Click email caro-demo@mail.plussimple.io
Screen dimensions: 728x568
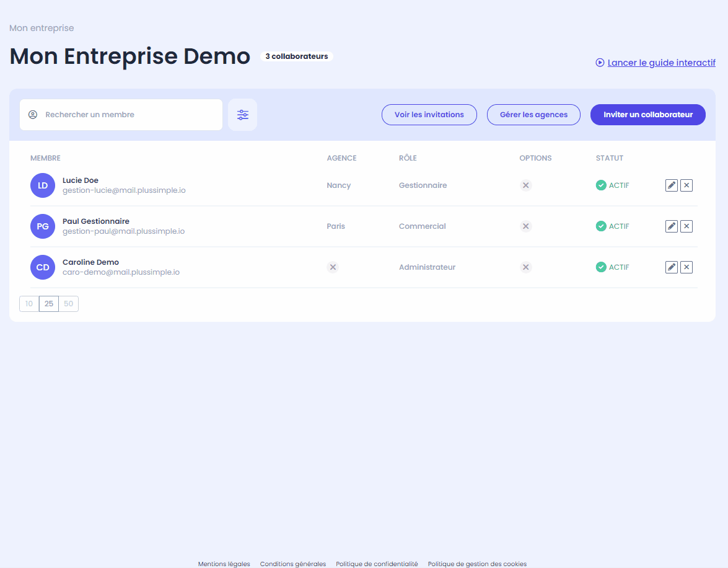coord(121,272)
